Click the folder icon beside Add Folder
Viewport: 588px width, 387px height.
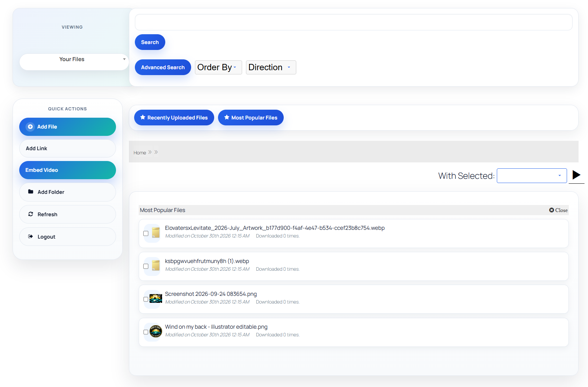click(31, 192)
